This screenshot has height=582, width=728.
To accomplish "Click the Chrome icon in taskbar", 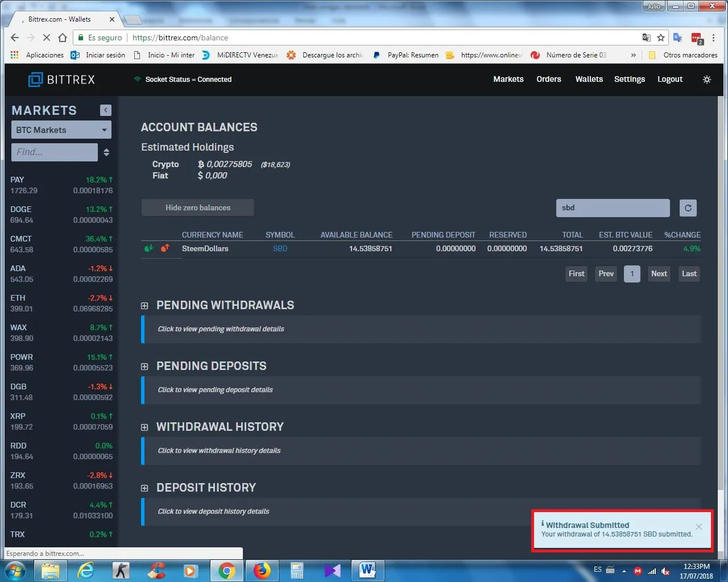I will [x=226, y=571].
